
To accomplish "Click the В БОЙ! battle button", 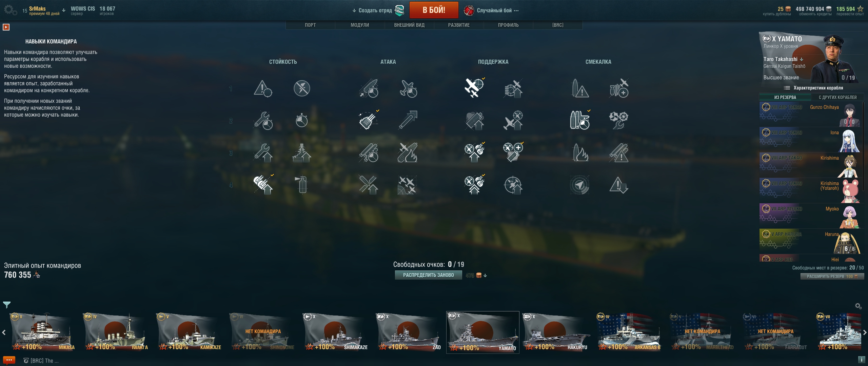I will pos(434,10).
